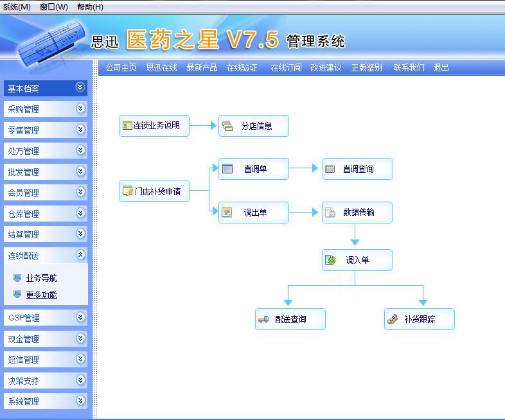Open the 窗口(W) menu
Screen dimensions: 505x420
[x=54, y=7]
